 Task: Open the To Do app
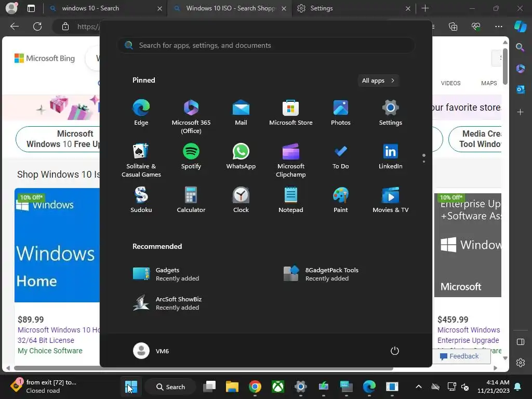pyautogui.click(x=341, y=156)
